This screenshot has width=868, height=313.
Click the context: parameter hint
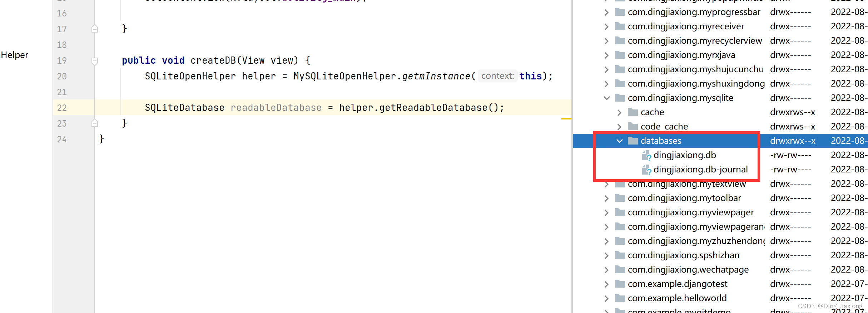click(497, 76)
